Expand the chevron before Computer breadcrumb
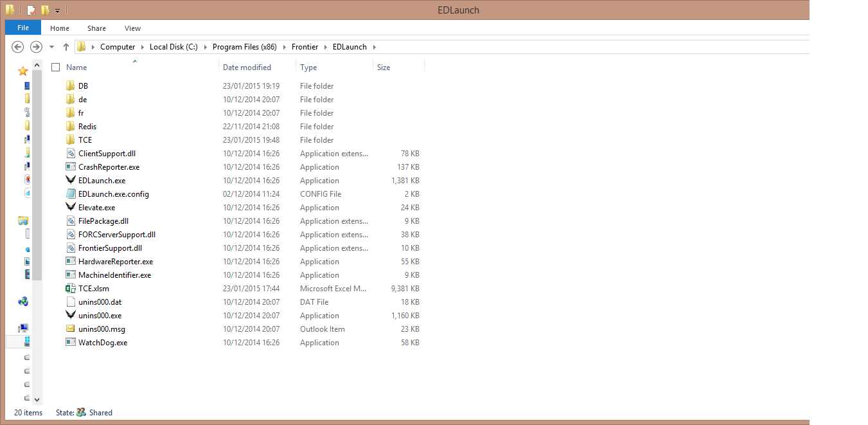This screenshot has height=425, width=868. 93,47
